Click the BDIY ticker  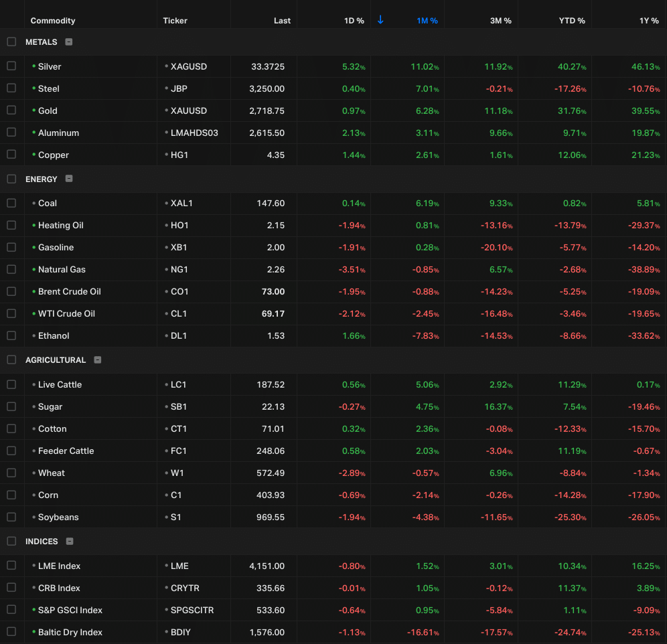coord(180,632)
